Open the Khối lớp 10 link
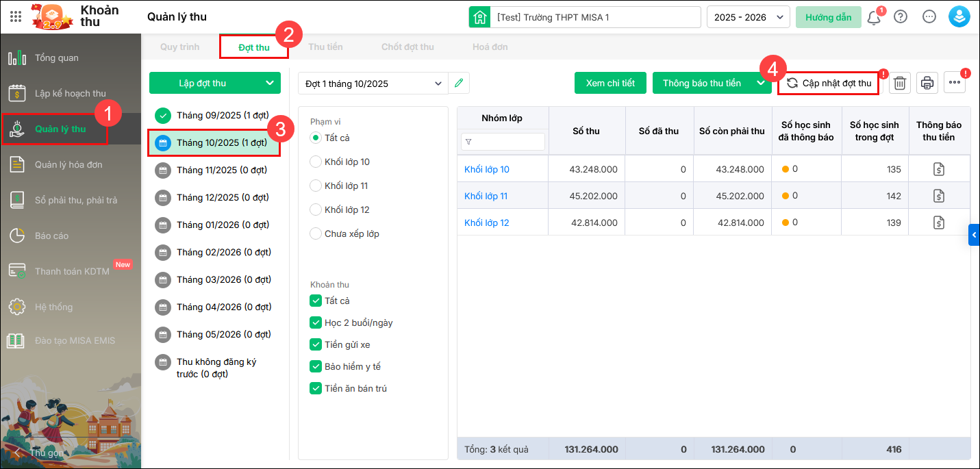Screen dimensions: 980x469 pyautogui.click(x=487, y=169)
